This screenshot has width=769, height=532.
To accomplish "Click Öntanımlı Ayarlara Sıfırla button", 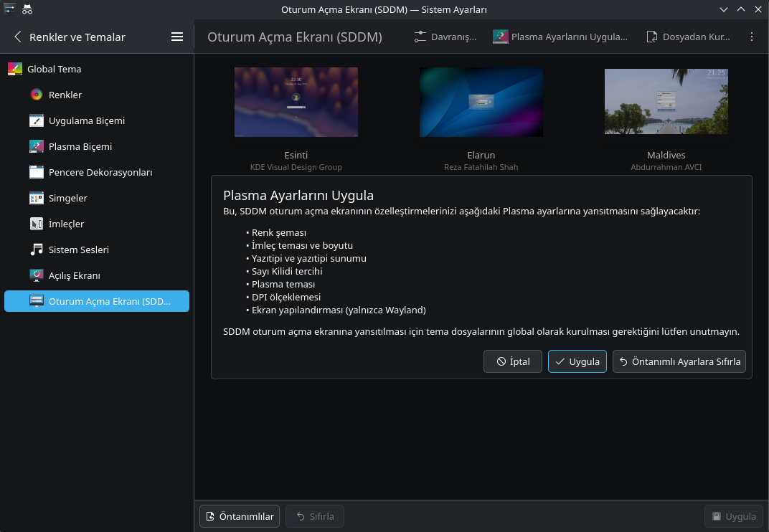I will pos(679,361).
